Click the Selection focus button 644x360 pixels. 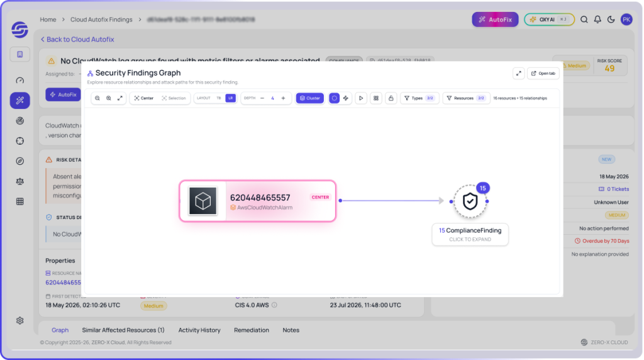pyautogui.click(x=174, y=98)
